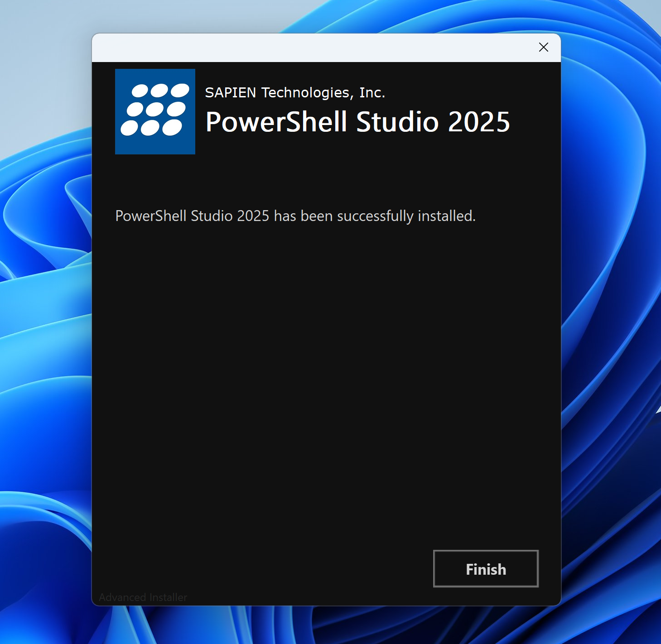Click the bottom-left white oval in the logo
The height and width of the screenshot is (644, 661).
[x=129, y=128]
